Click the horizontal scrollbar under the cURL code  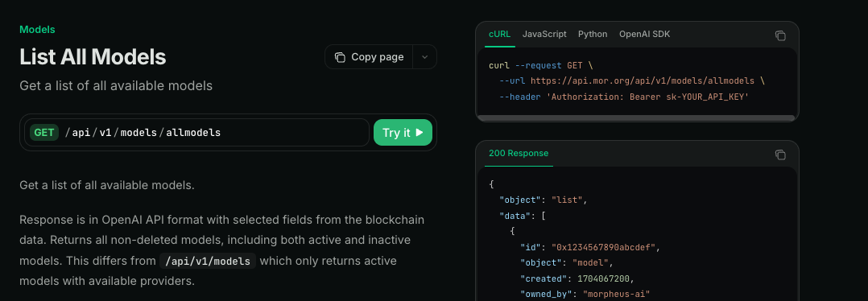[x=637, y=118]
